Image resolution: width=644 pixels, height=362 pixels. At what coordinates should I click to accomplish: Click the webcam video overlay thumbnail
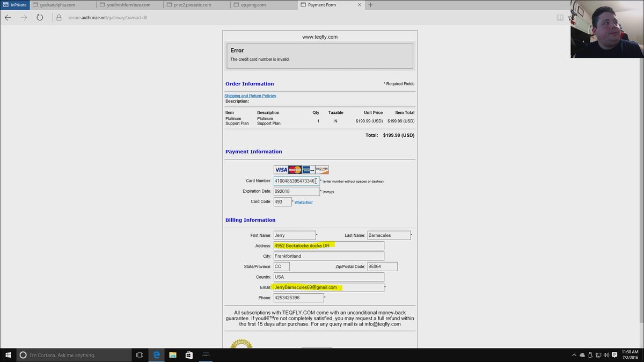[x=607, y=29]
